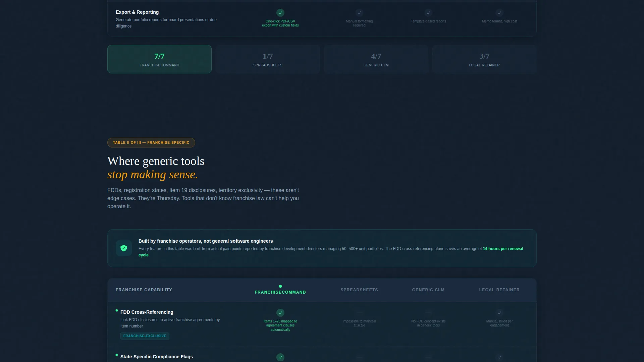644x362 pixels.
Task: Click the 'stop making sense.' italic heading
Action: (x=153, y=175)
